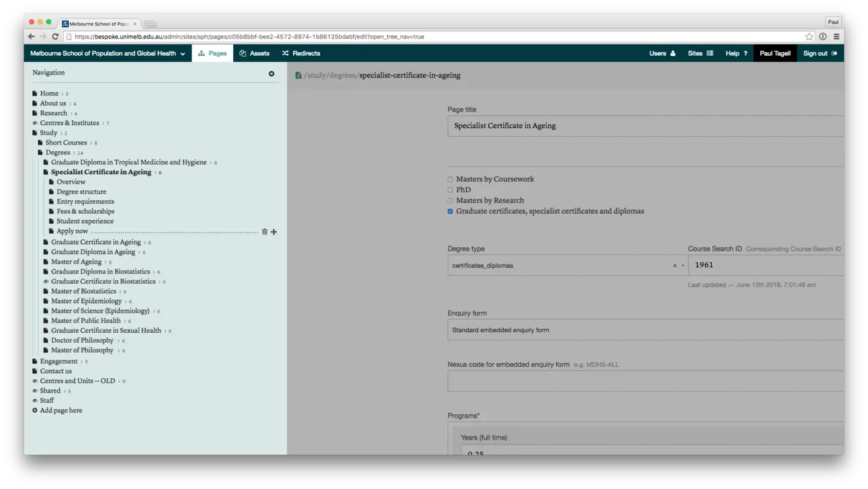Collapse the Degrees tree node arrow
868x489 pixels.
coord(74,152)
